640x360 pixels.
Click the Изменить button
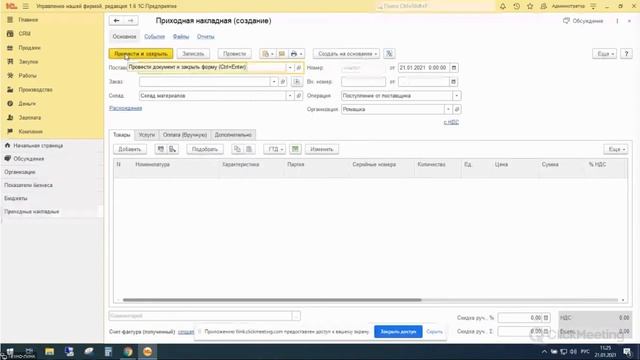point(322,149)
